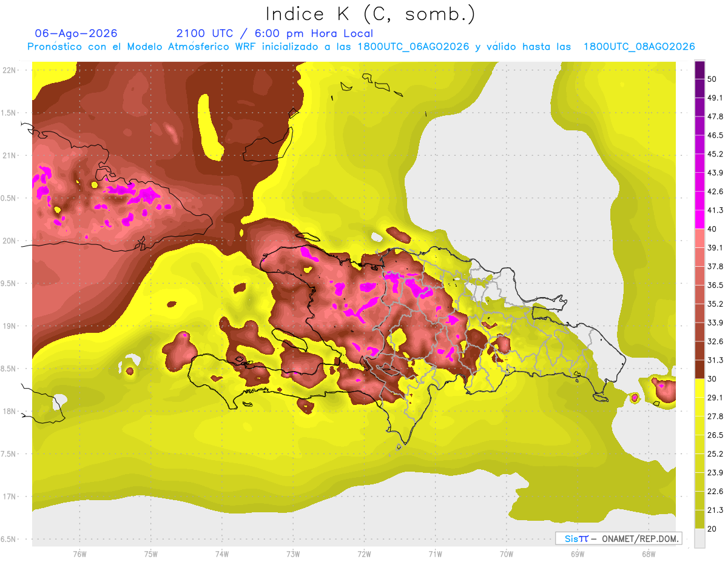Click the '18N' latitude axis label
Image resolution: width=728 pixels, height=562 pixels.
click(x=8, y=411)
